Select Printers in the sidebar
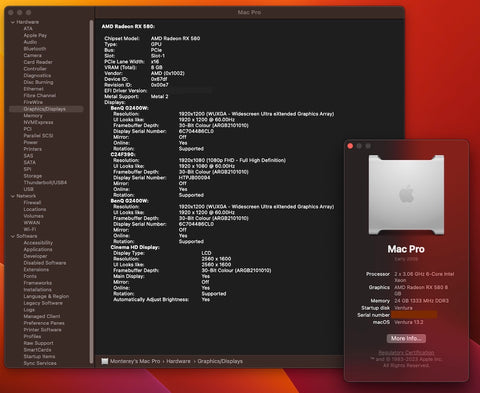 click(33, 149)
